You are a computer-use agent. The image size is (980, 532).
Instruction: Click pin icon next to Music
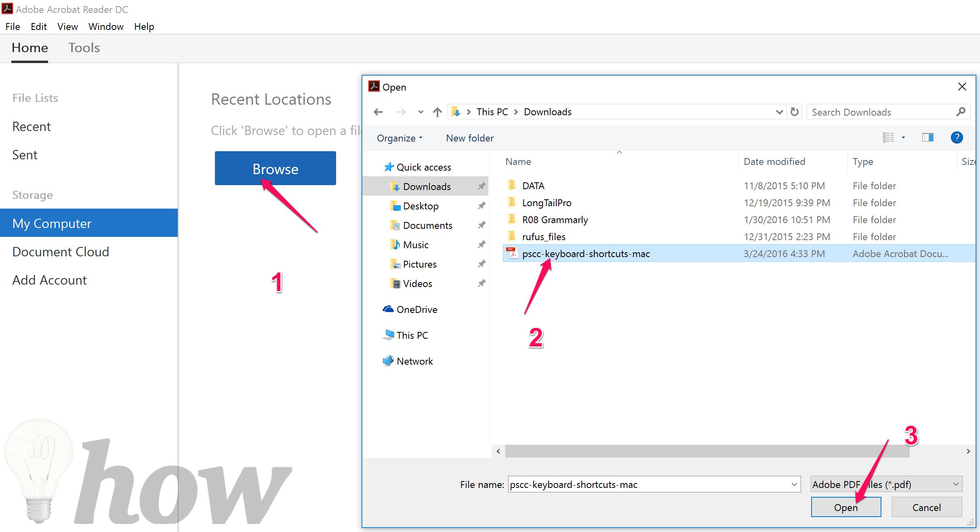(x=482, y=245)
